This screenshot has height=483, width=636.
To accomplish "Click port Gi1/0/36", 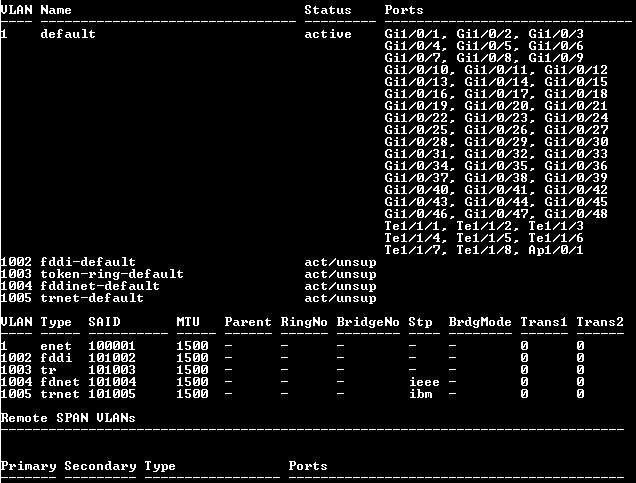I will (x=576, y=166).
